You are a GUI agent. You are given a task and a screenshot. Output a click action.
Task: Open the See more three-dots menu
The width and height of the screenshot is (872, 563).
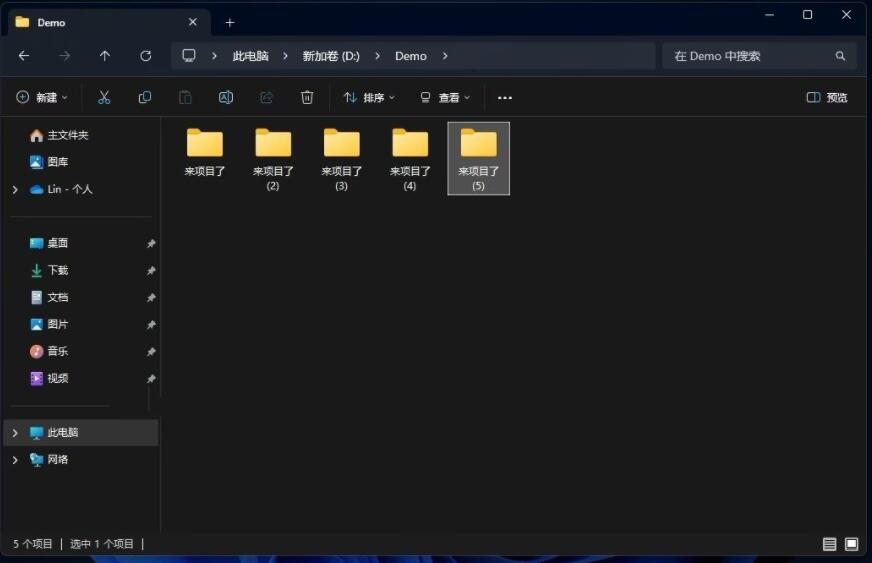[505, 97]
